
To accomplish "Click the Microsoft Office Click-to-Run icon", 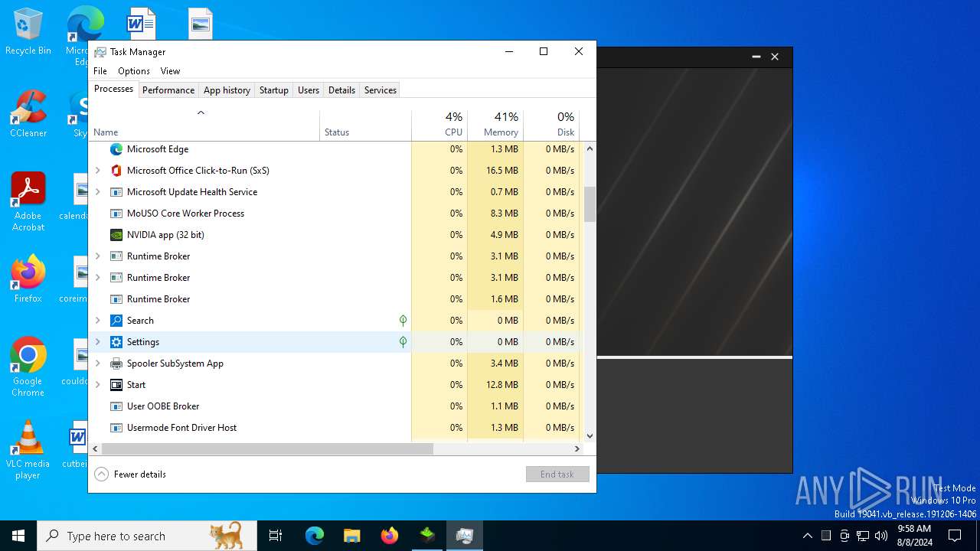I will [116, 171].
